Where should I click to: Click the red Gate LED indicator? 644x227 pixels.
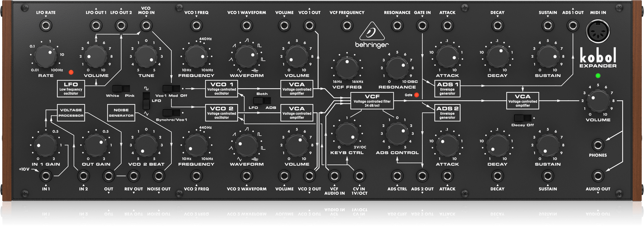coord(416,95)
